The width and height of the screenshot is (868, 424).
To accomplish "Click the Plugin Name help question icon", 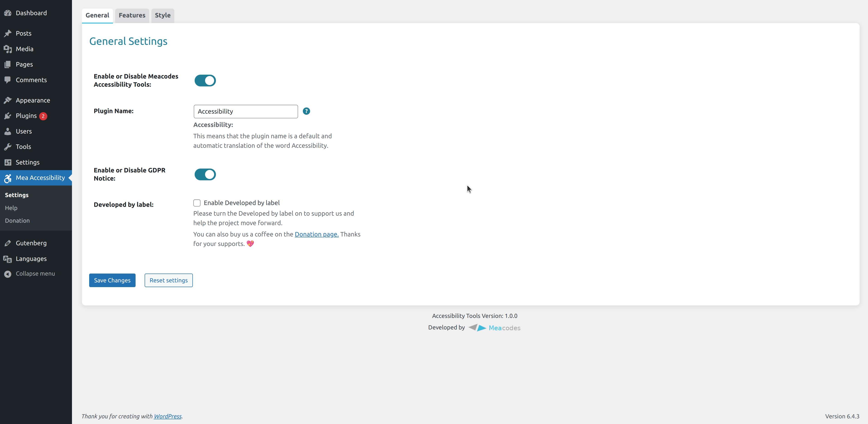I will coord(306,111).
